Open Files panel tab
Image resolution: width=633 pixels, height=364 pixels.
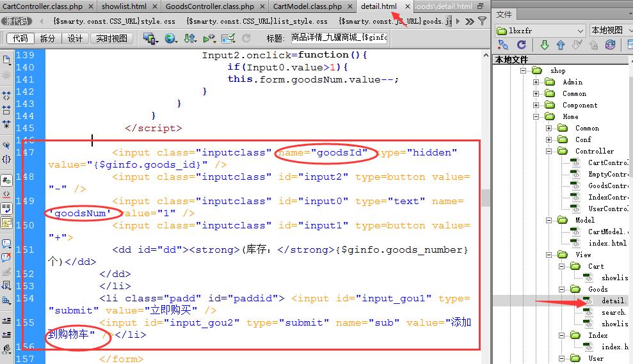[504, 15]
